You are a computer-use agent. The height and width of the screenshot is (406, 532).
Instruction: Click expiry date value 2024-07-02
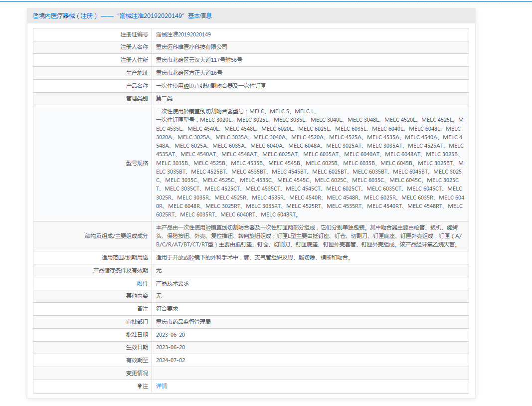[x=171, y=360]
